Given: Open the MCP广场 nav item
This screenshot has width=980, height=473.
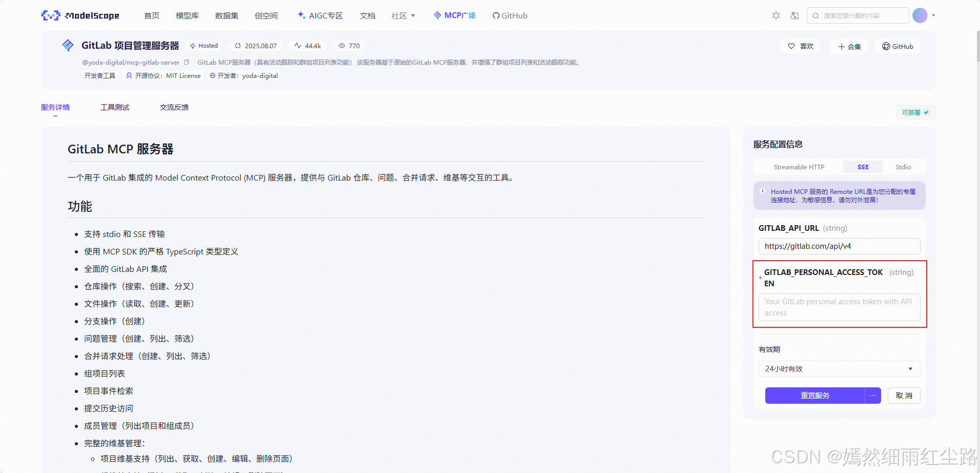Looking at the screenshot, I should (x=455, y=15).
